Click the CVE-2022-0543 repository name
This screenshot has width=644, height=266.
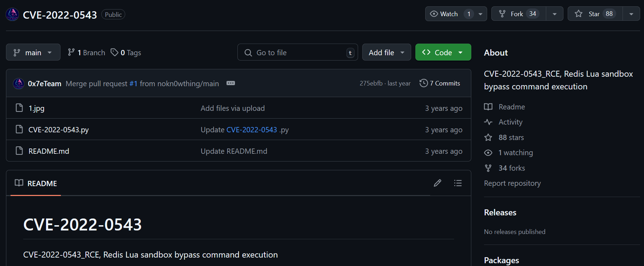point(60,15)
